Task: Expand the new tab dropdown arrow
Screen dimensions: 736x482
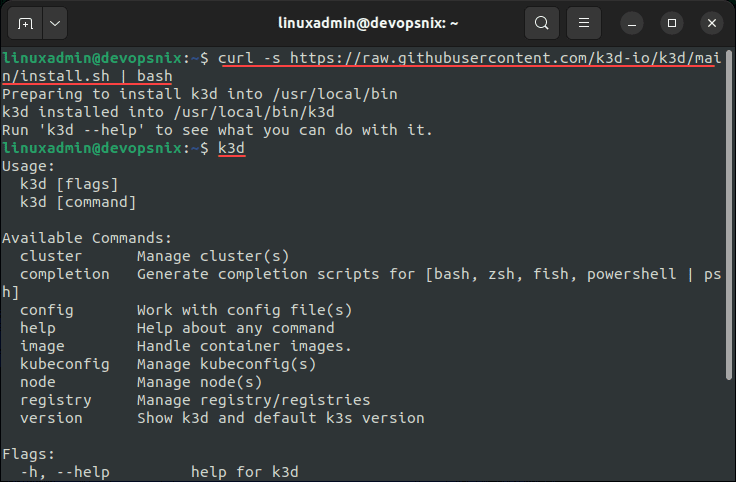Action: [x=53, y=22]
